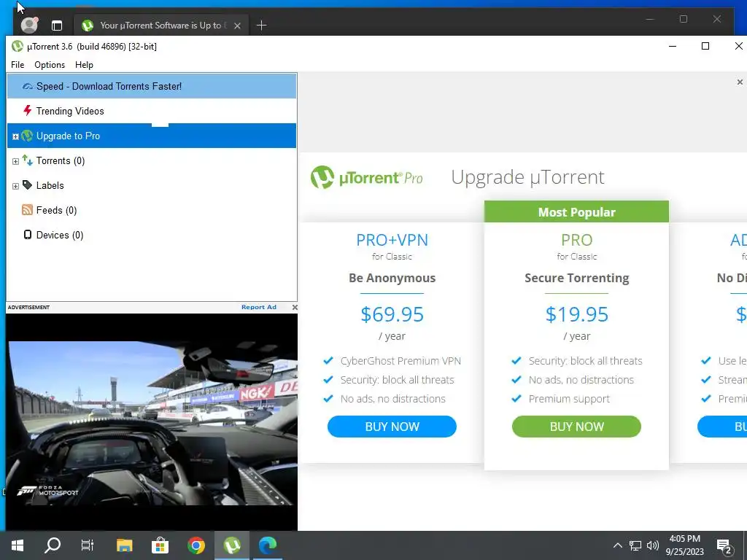Click the red lightning bolt icon
The width and height of the screenshot is (747, 560).
coord(28,111)
